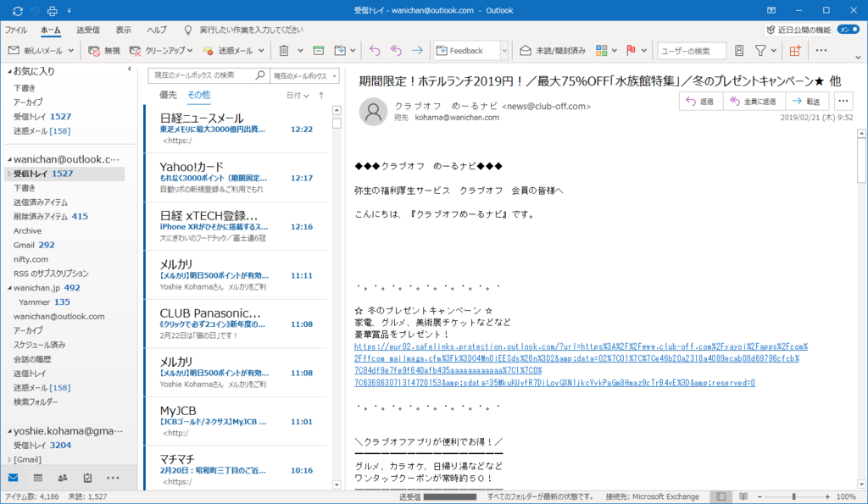868x504 pixels.
Task: Create a new mail with 新しいメール
Action: (x=36, y=50)
